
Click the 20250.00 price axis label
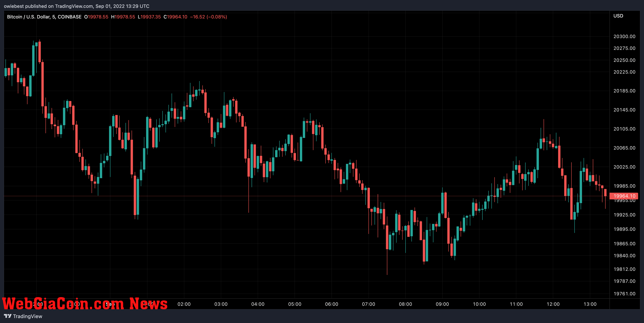click(x=624, y=60)
